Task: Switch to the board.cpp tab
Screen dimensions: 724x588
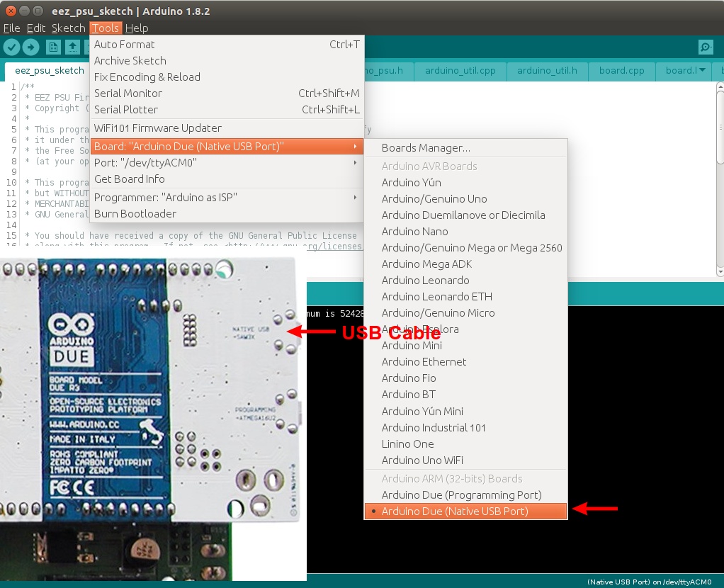Action: click(x=621, y=71)
